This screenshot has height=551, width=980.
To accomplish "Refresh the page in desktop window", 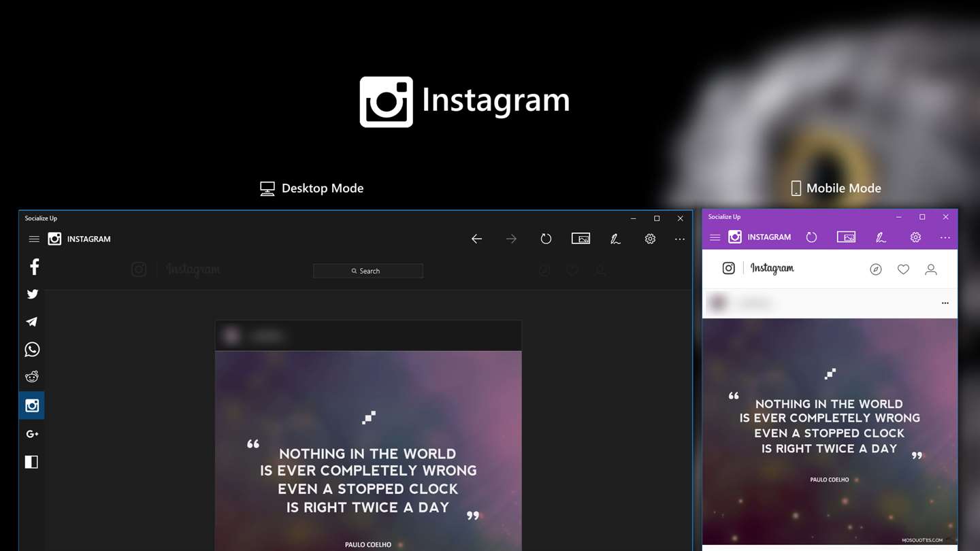I will coord(546,239).
